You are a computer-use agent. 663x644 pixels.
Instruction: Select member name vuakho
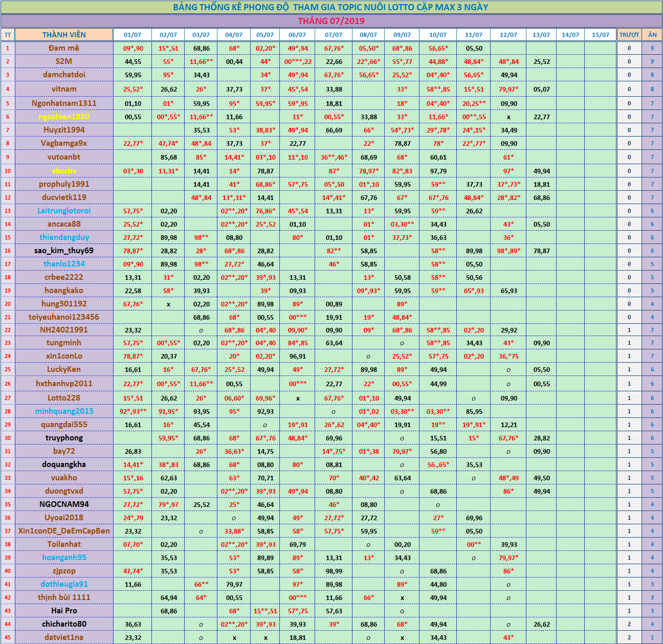64,478
